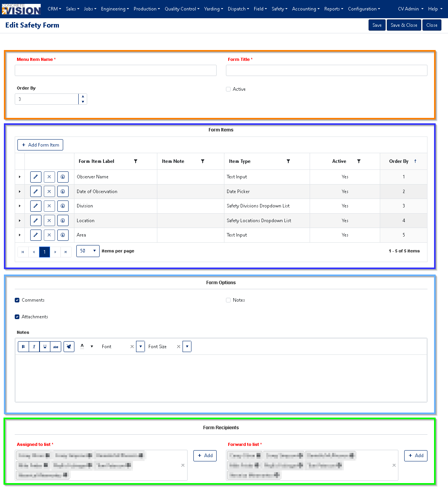Edit the Area form item
448x487 pixels.
point(36,235)
